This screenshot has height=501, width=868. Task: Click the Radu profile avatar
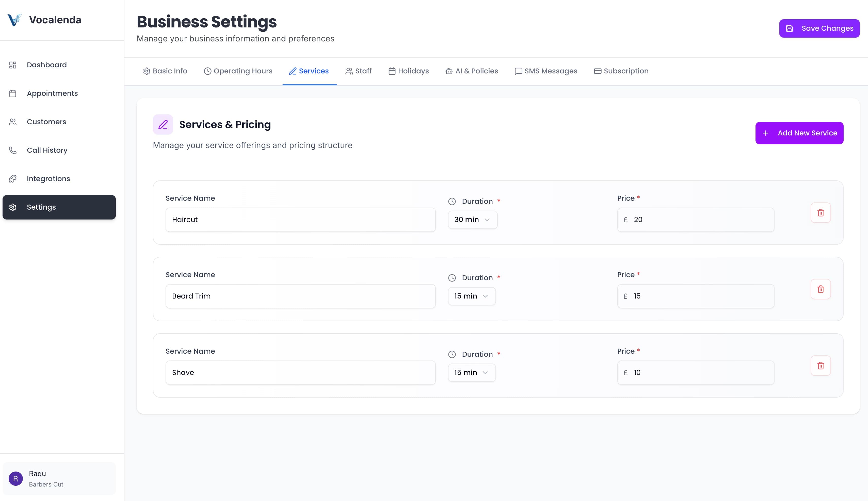pyautogui.click(x=15, y=478)
